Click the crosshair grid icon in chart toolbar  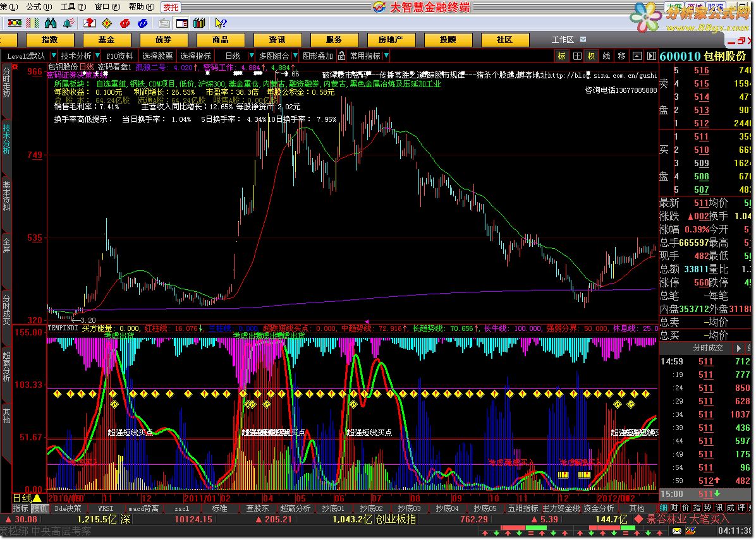577,56
